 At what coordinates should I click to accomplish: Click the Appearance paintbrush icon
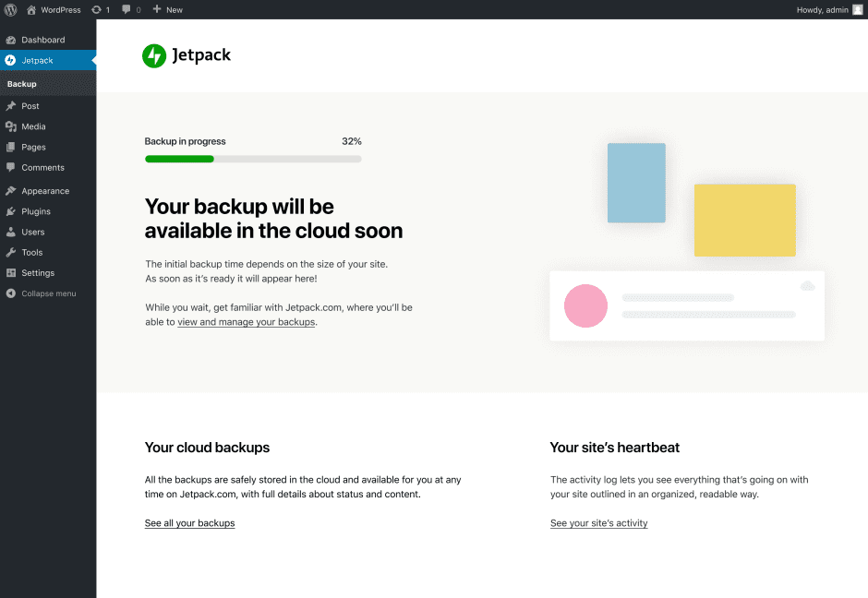10,191
